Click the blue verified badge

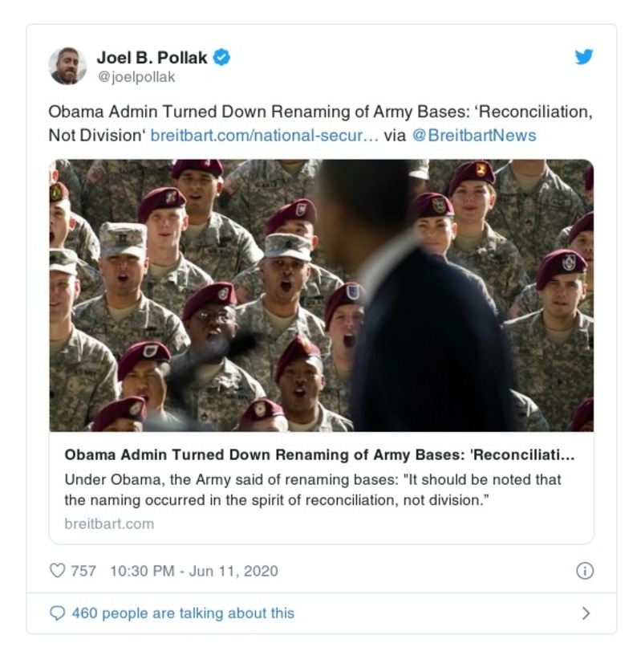pos(224,57)
